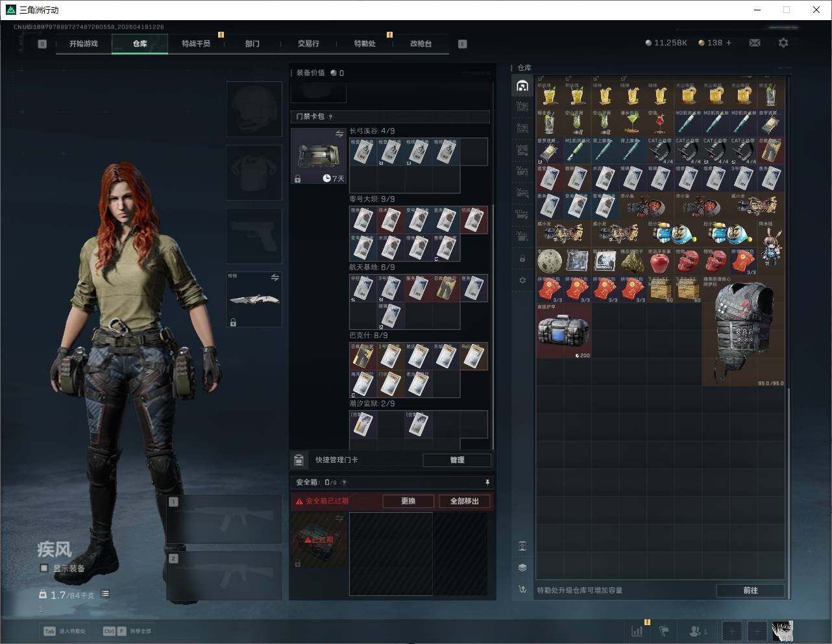Select the empty body armor slot
The width and height of the screenshot is (832, 644).
[254, 172]
